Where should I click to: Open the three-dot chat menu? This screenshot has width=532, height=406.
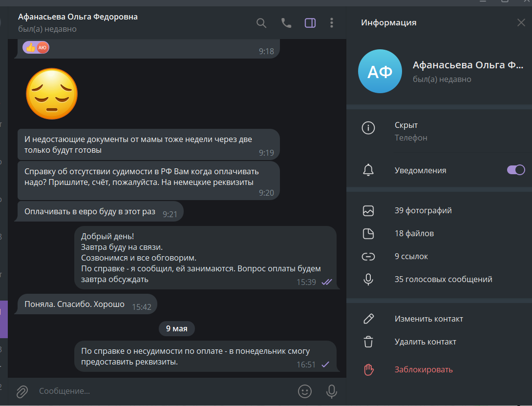point(332,23)
